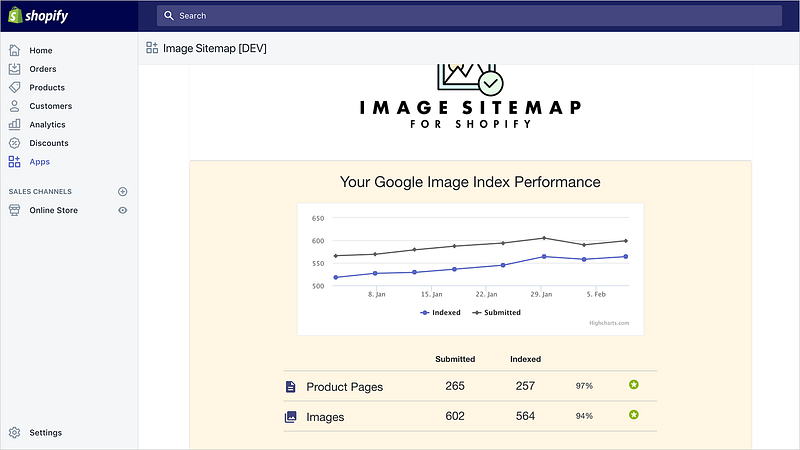
Task: Click the Discounts badge icon
Action: (14, 143)
